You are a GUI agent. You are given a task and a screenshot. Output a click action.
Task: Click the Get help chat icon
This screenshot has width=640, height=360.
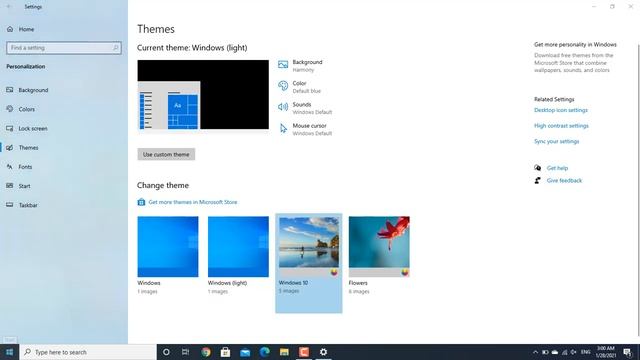pyautogui.click(x=538, y=168)
